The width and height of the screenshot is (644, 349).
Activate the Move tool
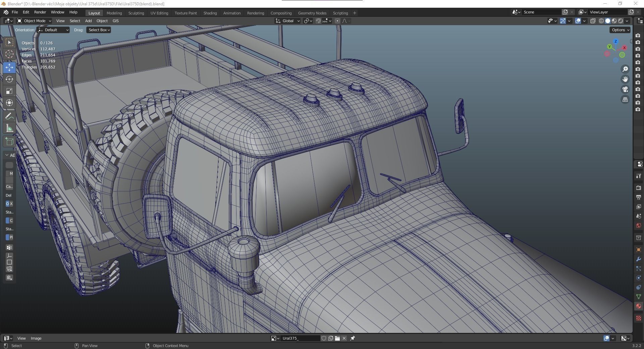coord(9,67)
